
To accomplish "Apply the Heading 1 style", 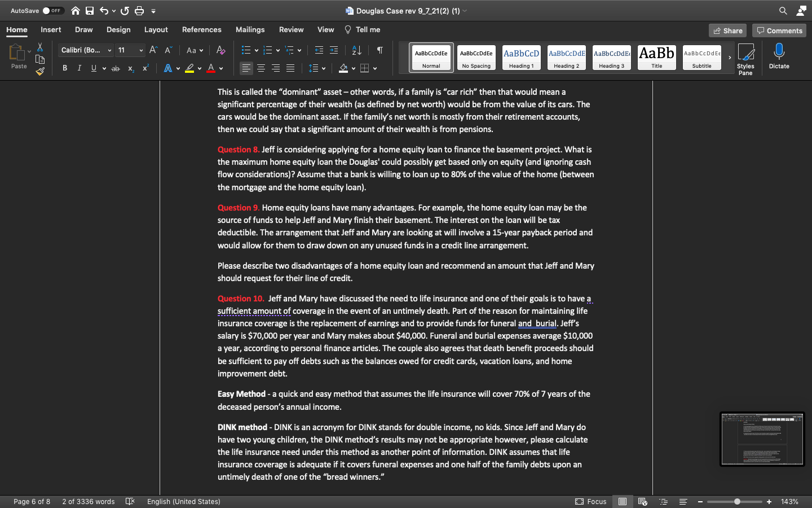I will point(522,58).
